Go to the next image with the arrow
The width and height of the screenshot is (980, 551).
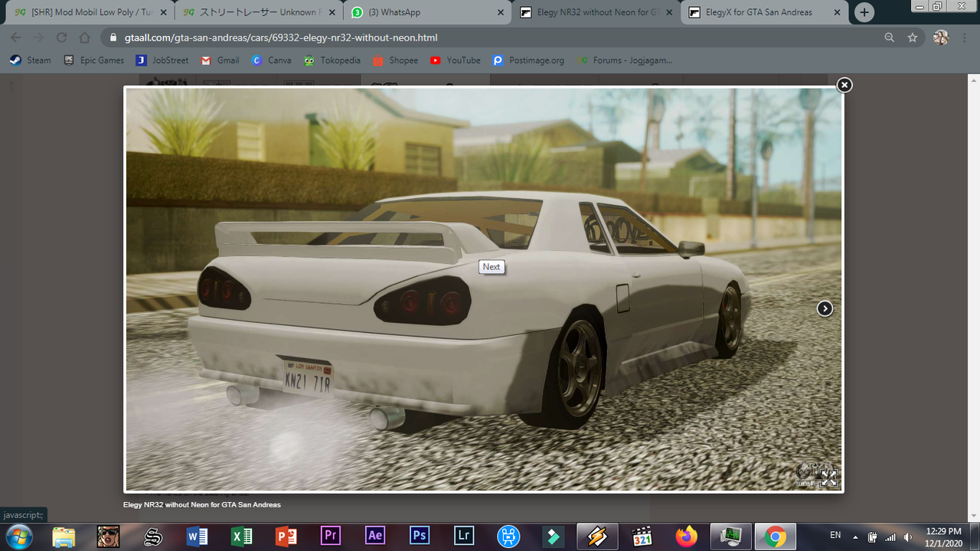pos(825,308)
